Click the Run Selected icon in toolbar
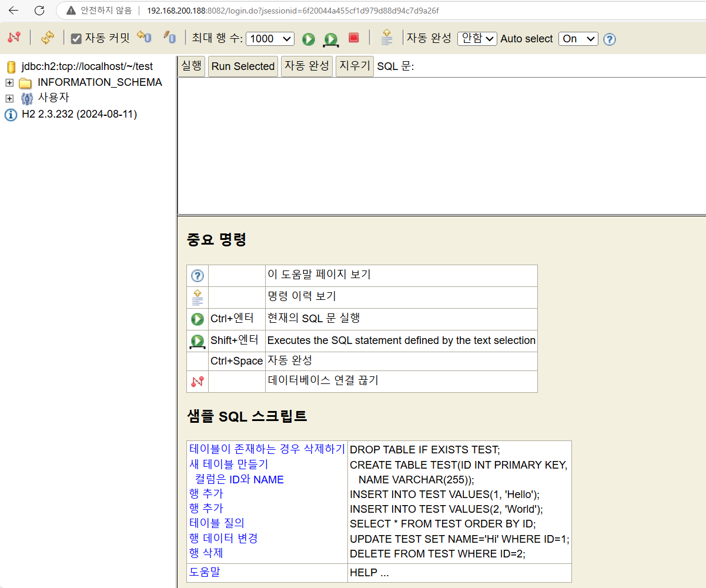This screenshot has width=706, height=588. [x=331, y=39]
